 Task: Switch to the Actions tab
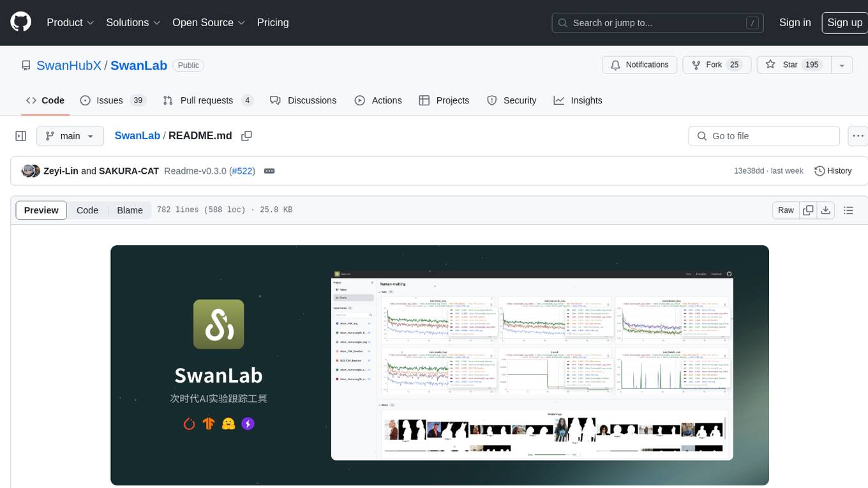point(378,100)
